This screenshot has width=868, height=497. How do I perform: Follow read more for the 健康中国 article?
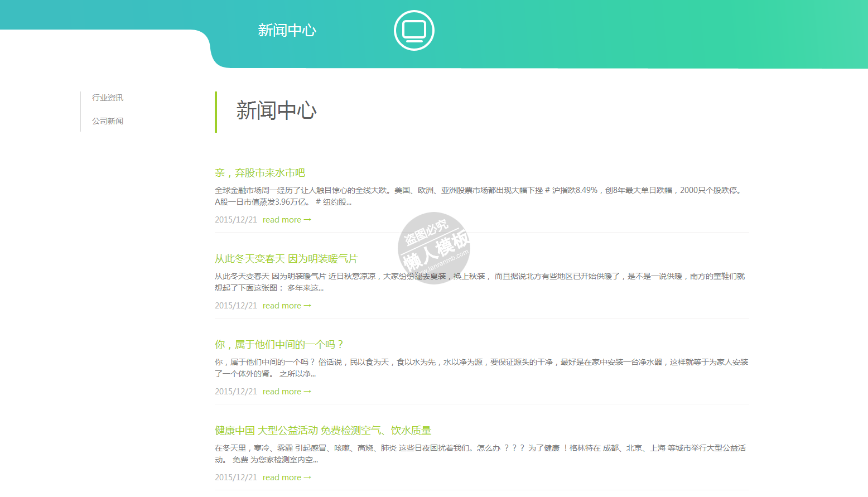287,477
